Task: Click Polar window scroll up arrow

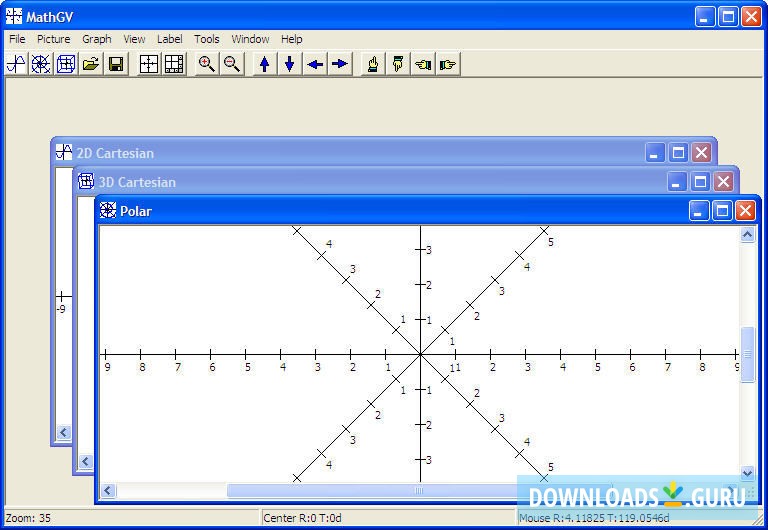Action: pos(747,235)
